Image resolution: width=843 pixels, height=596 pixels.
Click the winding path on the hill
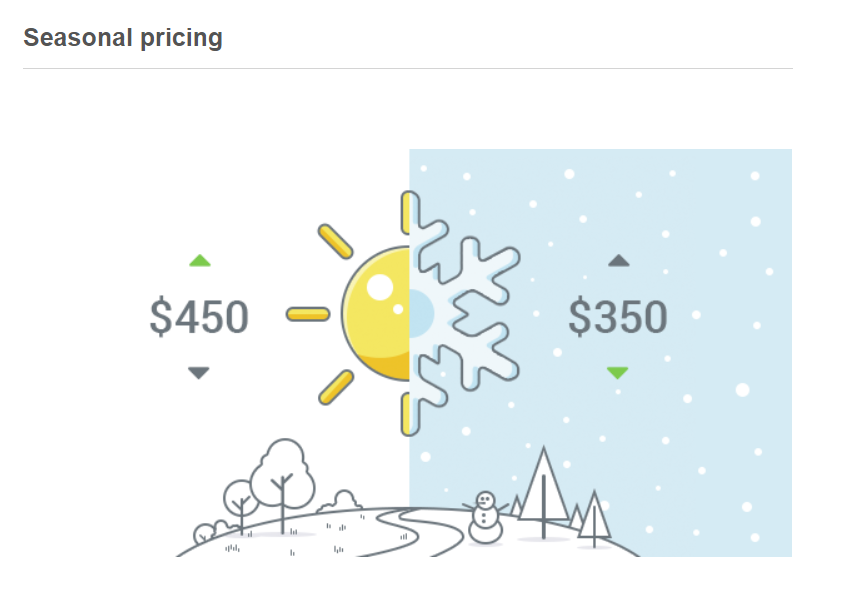coord(417,532)
